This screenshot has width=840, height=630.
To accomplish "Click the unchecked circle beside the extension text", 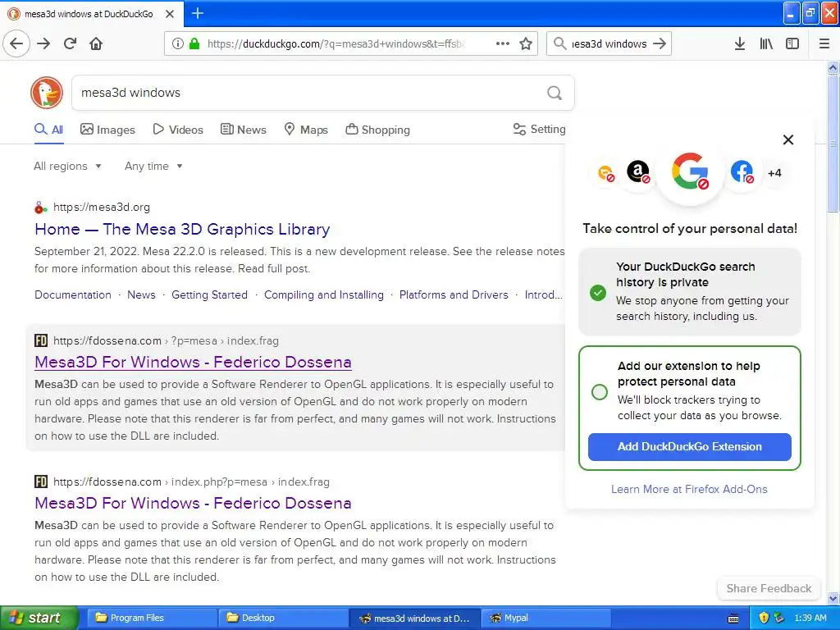I will [600, 391].
